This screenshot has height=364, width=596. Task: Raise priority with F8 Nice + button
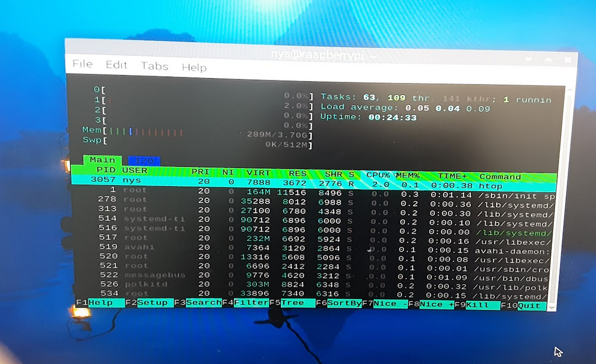tap(431, 305)
